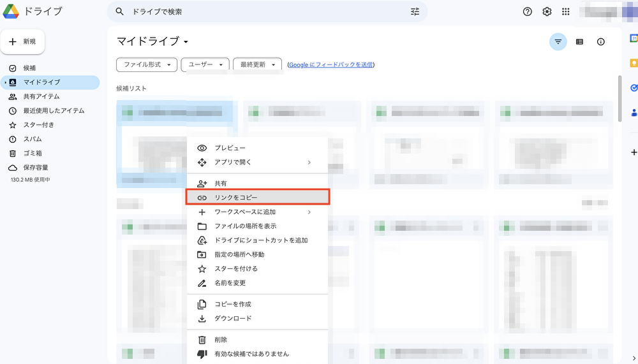The image size is (638, 364).
Task: Choose 削除 from context menu
Action: coord(257,340)
